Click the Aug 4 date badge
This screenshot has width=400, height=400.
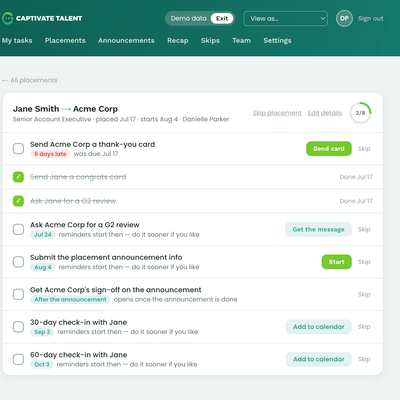pyautogui.click(x=43, y=267)
